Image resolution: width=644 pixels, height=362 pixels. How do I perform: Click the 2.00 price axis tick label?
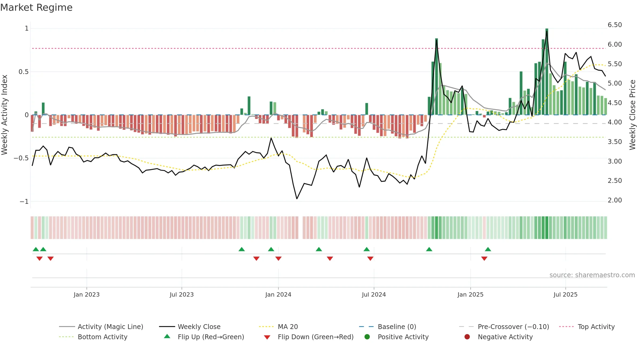coord(615,200)
